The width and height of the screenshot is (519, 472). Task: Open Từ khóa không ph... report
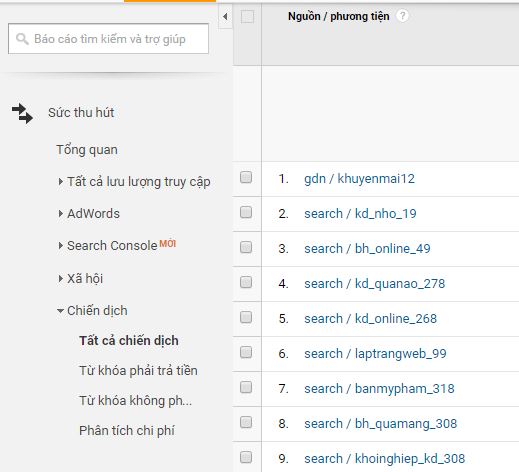pos(135,401)
